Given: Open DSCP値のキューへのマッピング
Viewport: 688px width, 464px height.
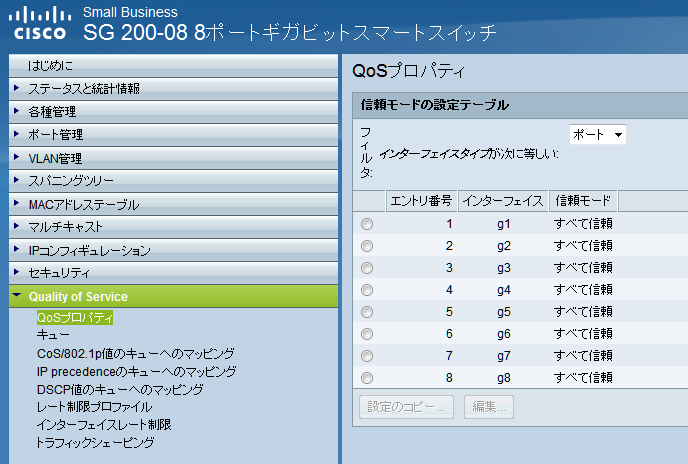Looking at the screenshot, I should click(120, 389).
